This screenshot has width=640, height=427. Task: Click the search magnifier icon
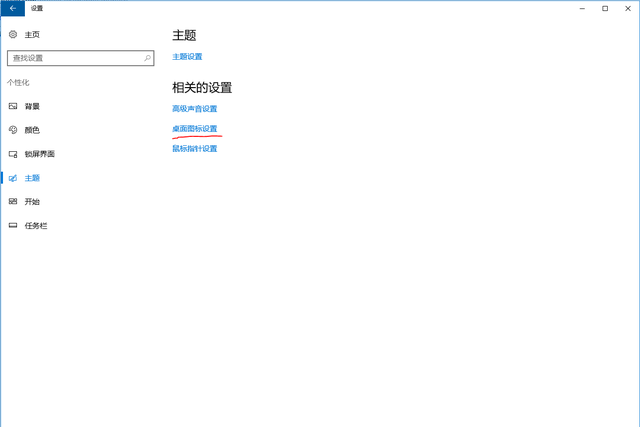147,58
